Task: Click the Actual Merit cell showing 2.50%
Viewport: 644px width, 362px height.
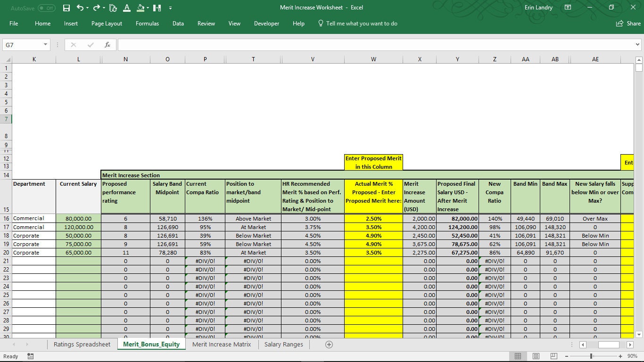Action: (x=373, y=219)
